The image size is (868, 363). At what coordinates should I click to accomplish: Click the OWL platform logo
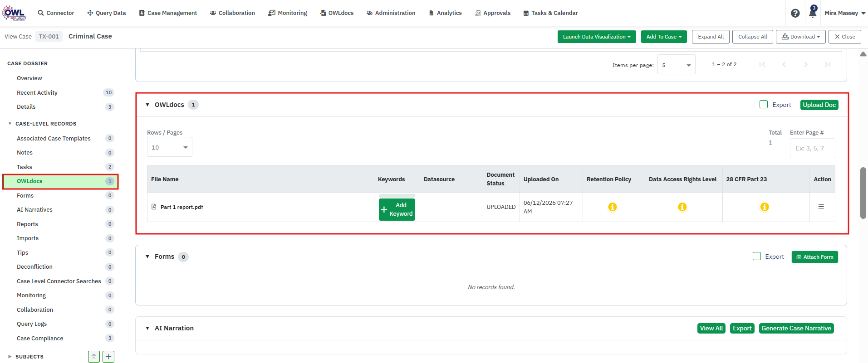[x=14, y=13]
